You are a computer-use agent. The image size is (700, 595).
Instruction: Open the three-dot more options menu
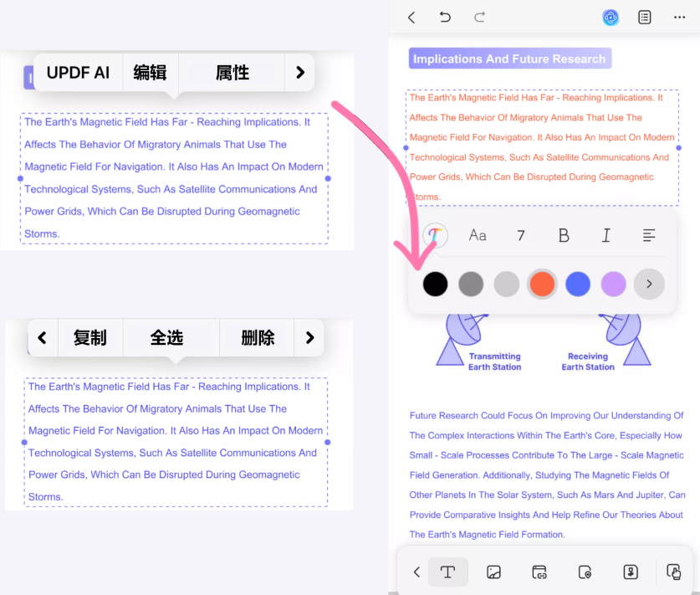tap(679, 18)
